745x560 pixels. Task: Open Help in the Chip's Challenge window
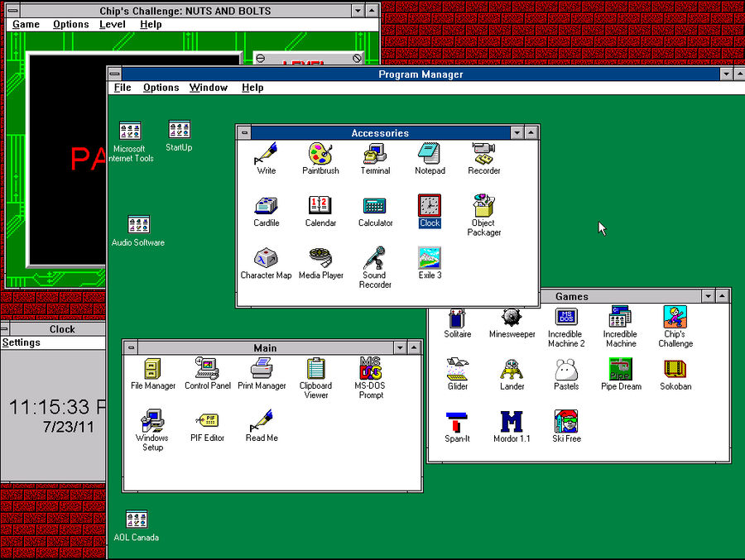[x=152, y=24]
